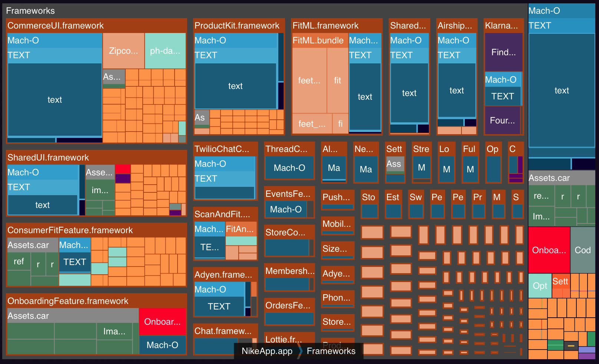Click the large text block in right Mach-O

coord(562,90)
